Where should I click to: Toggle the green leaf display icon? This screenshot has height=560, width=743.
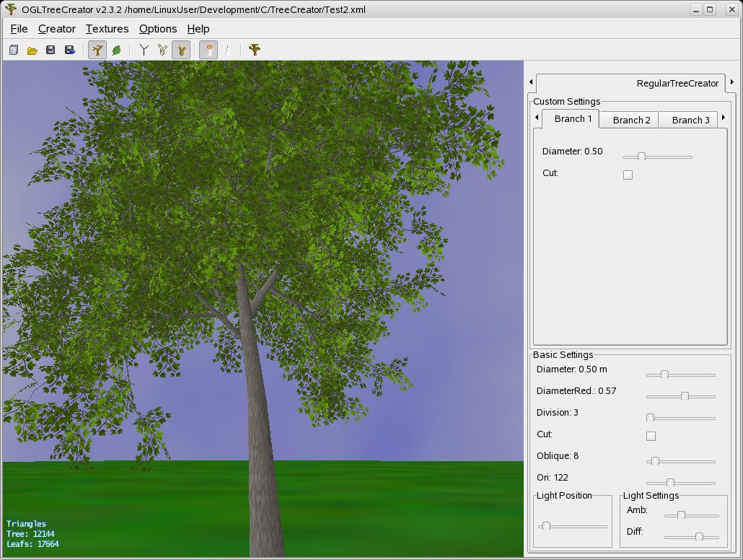[x=115, y=50]
